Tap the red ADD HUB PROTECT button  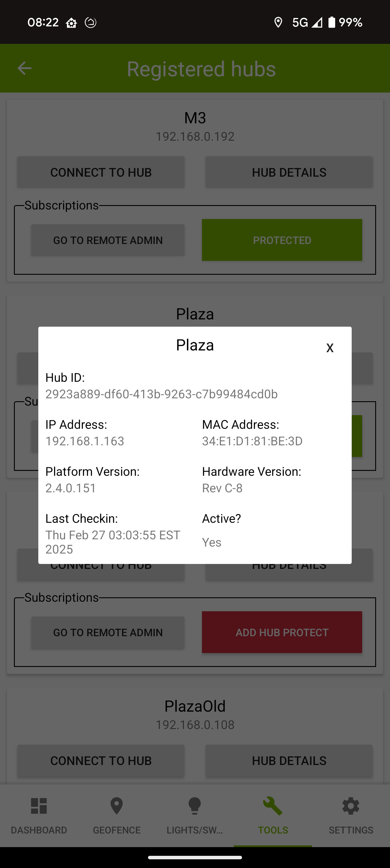[282, 632]
